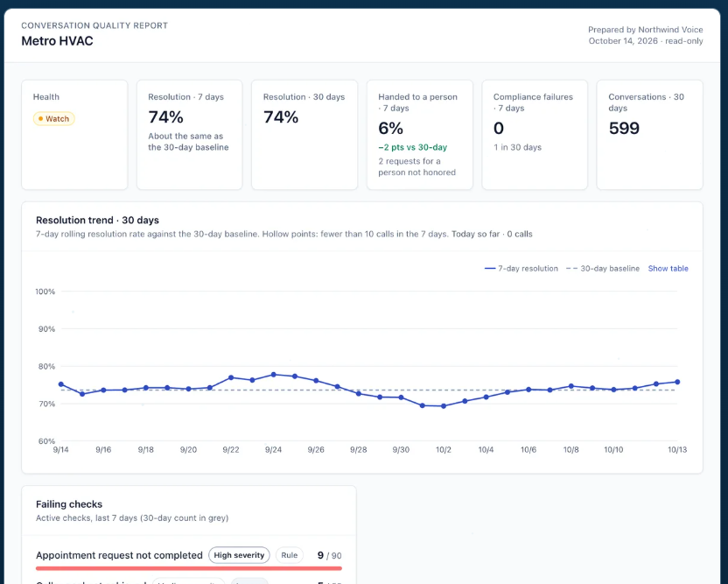Click "Resolution trend · 30 days" heading

point(97,221)
